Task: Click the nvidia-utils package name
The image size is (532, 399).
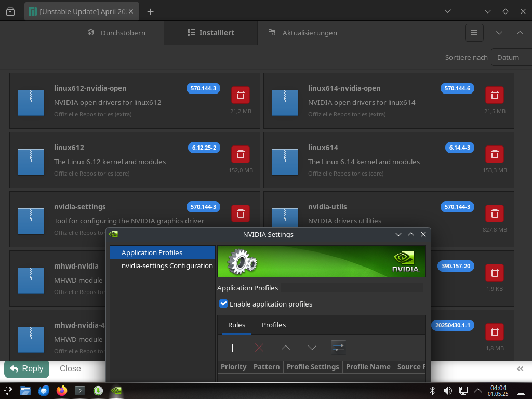Action: [x=327, y=207]
